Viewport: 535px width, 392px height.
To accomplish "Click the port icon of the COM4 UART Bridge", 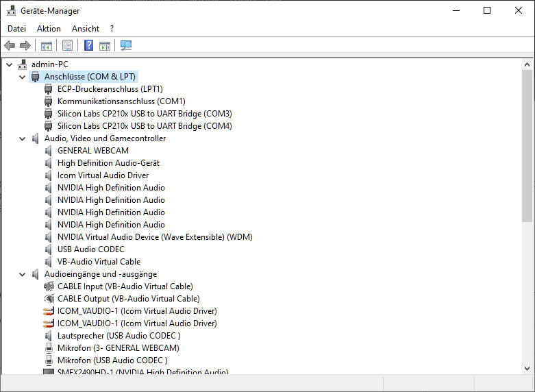I will pos(49,126).
